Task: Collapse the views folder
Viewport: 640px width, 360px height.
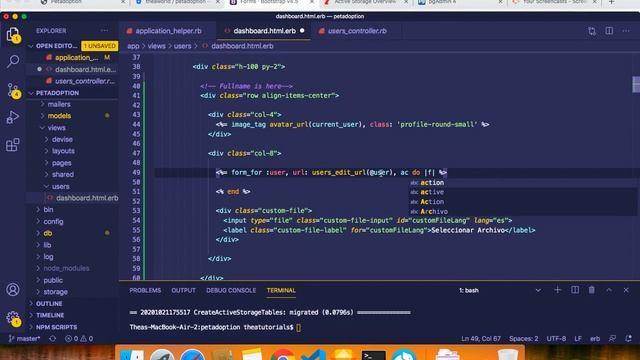Action: 57,128
